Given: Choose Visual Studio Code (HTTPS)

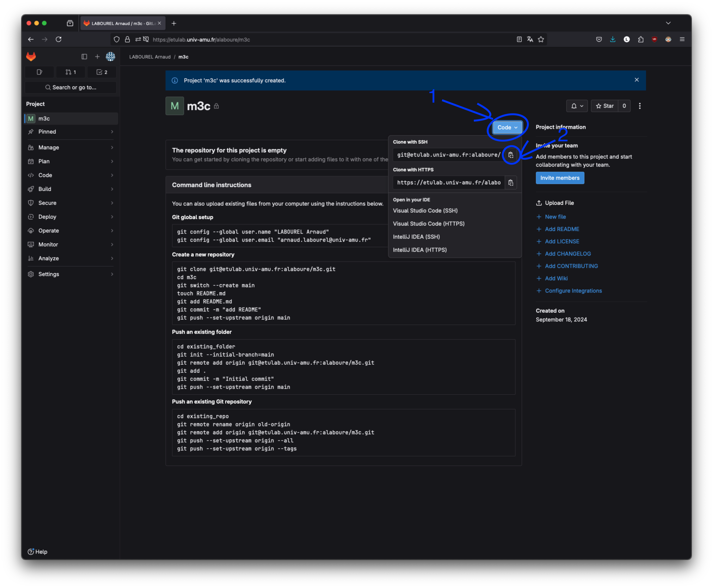Looking at the screenshot, I should [x=429, y=224].
